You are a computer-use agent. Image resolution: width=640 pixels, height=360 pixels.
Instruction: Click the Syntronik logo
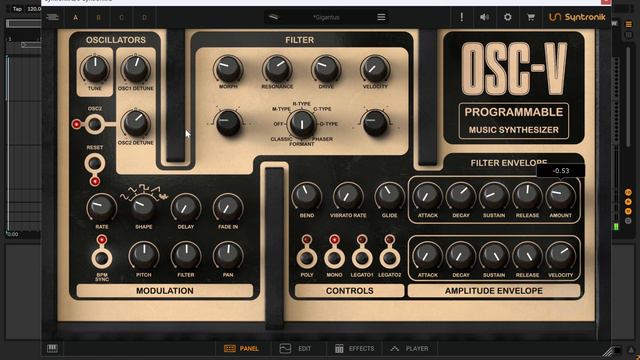pyautogui.click(x=577, y=17)
